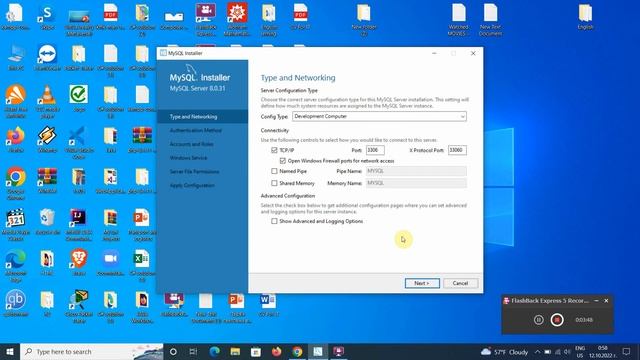This screenshot has height=360, width=640.
Task: Open the Windows Start menu
Action: [x=10, y=351]
